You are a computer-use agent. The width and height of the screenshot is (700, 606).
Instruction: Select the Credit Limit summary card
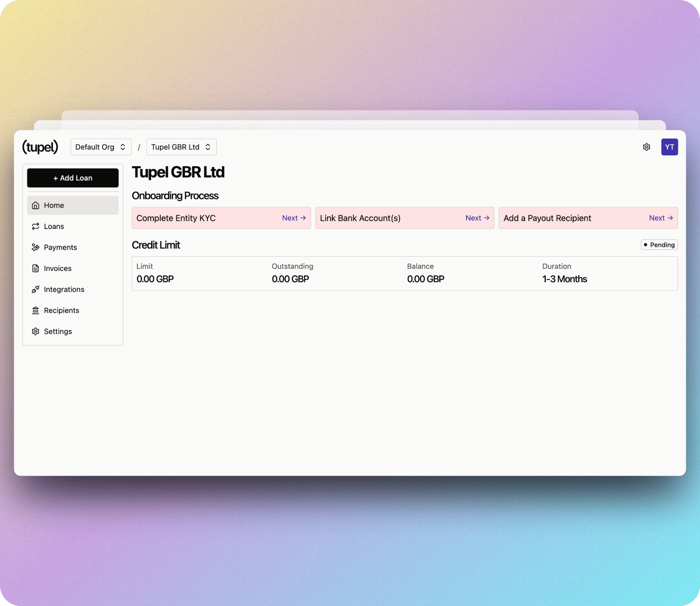tap(405, 274)
